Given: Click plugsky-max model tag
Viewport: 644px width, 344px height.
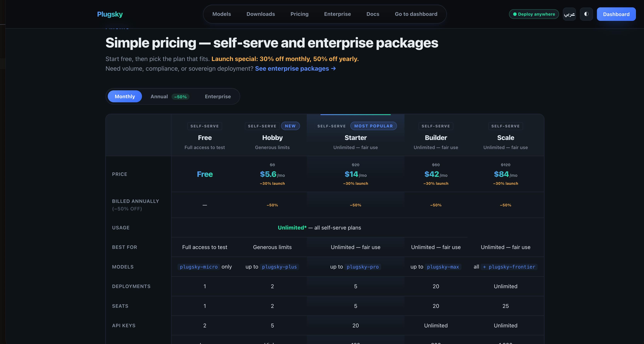Looking at the screenshot, I should pyautogui.click(x=443, y=267).
